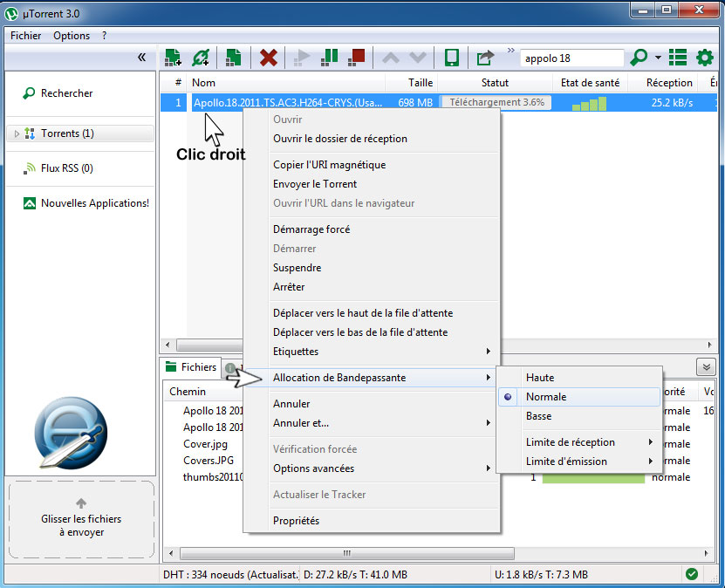
Task: Click the red Stop Torrent icon
Action: (x=357, y=58)
